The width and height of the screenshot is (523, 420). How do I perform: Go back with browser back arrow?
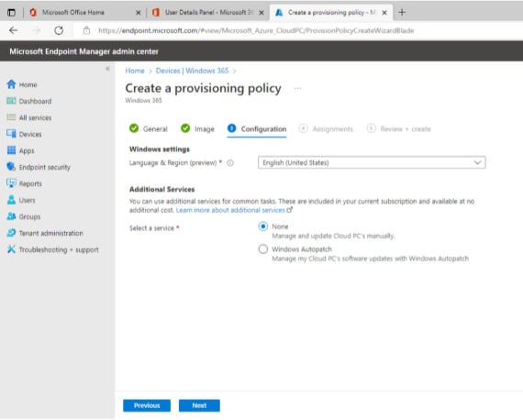click(x=14, y=30)
